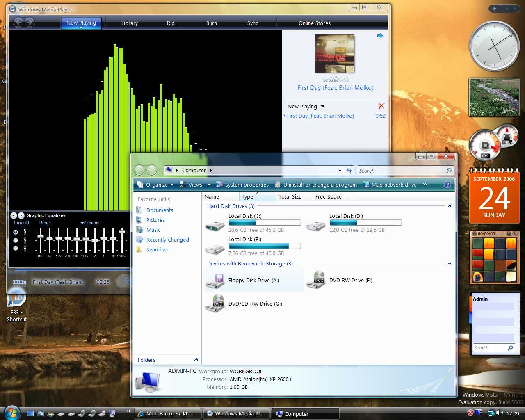Open the Sync tab
525x420 pixels.
[253, 23]
